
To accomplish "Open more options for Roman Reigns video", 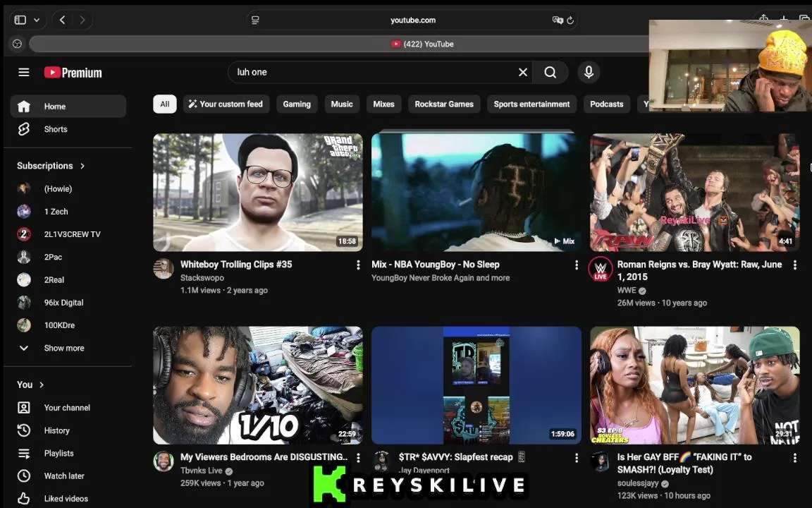I will coord(795,265).
